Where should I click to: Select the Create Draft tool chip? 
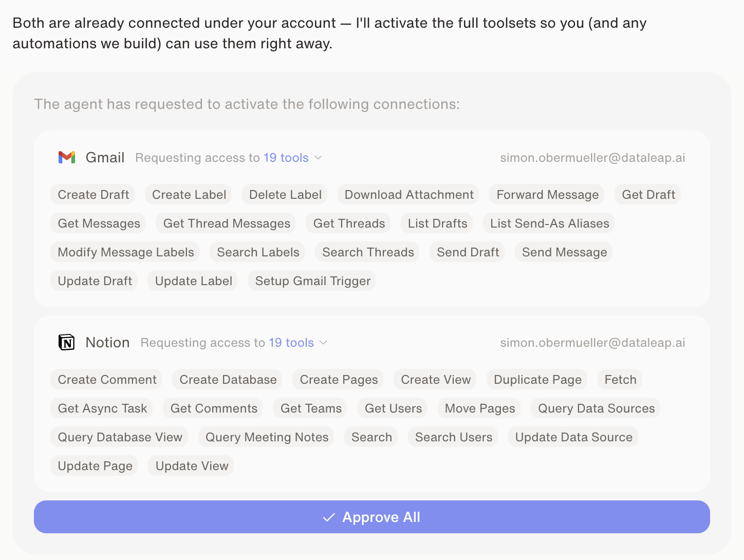(93, 195)
